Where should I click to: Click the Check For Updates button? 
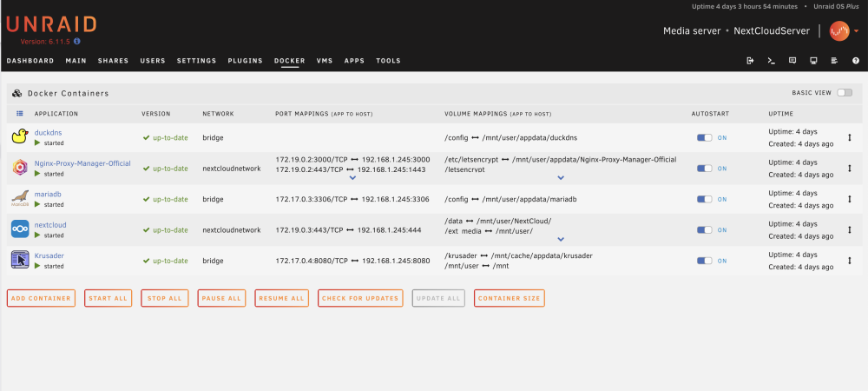[x=360, y=298]
